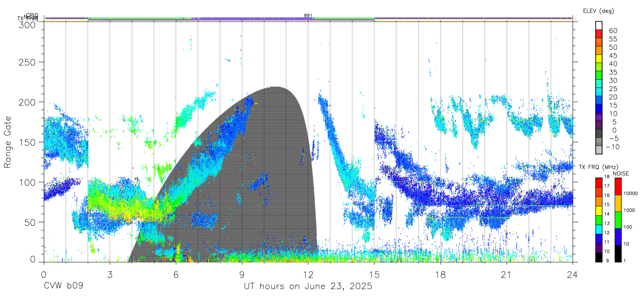Click the '45' label on ELEV colorbar

613,56
